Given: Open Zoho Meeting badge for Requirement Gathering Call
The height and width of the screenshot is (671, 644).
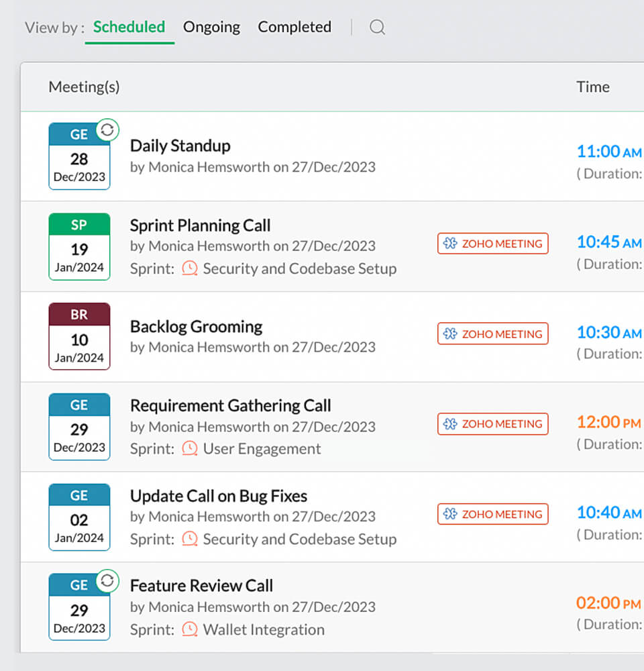Looking at the screenshot, I should point(492,424).
